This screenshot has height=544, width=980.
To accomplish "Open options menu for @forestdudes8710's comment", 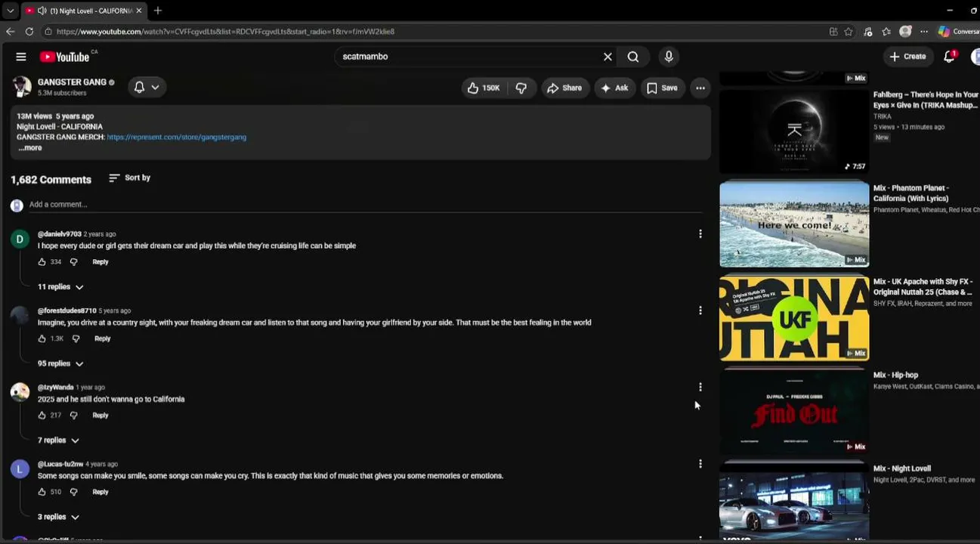I will click(700, 311).
